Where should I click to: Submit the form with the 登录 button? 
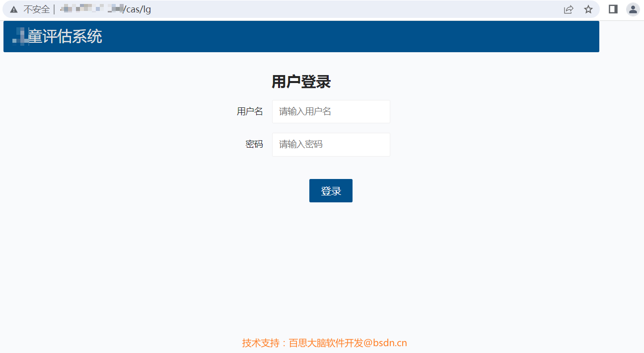pyautogui.click(x=331, y=191)
